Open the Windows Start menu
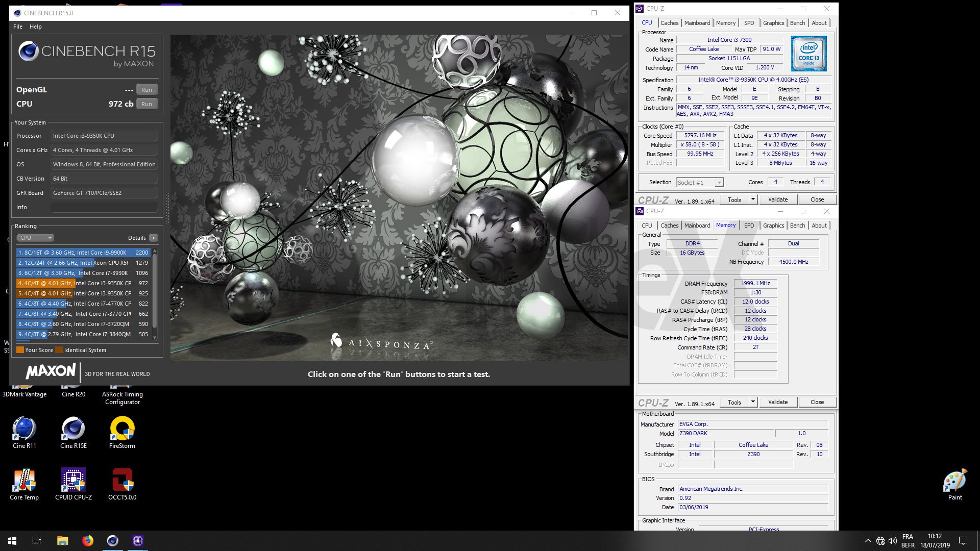 click(x=12, y=541)
